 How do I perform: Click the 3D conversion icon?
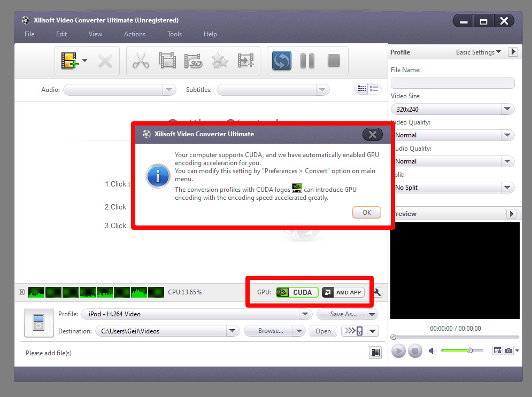pyautogui.click(x=193, y=61)
